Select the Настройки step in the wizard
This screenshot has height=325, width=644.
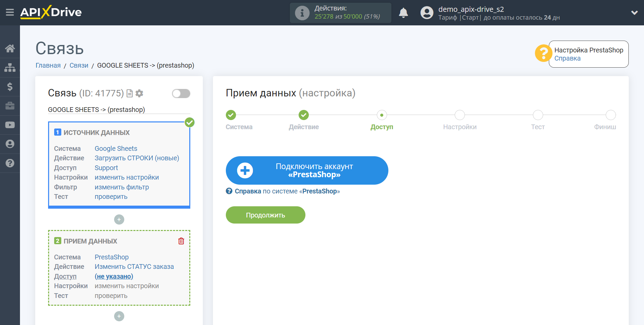point(460,115)
